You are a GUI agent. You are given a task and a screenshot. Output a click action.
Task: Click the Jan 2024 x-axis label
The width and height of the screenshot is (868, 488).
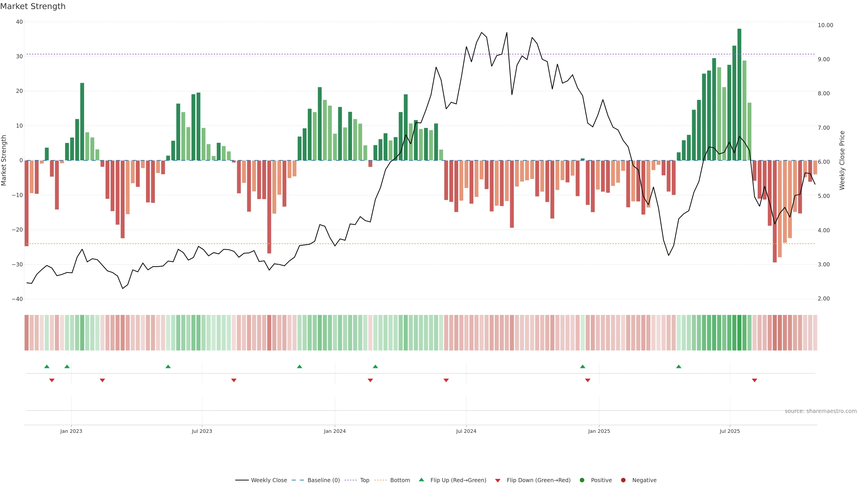point(335,431)
